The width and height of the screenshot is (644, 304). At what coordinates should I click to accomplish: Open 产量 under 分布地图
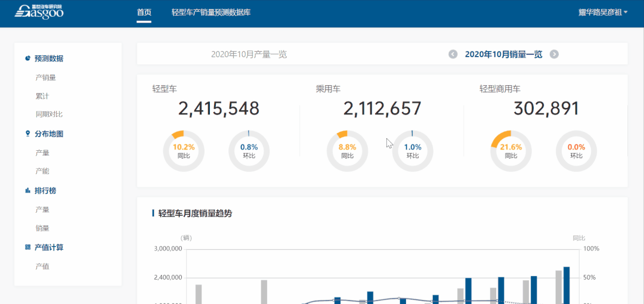[x=42, y=153]
